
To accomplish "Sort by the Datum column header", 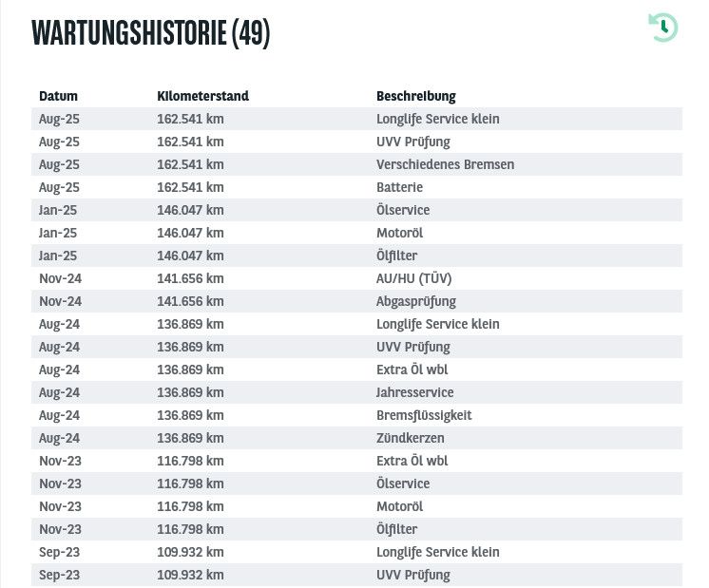I will click(58, 96).
